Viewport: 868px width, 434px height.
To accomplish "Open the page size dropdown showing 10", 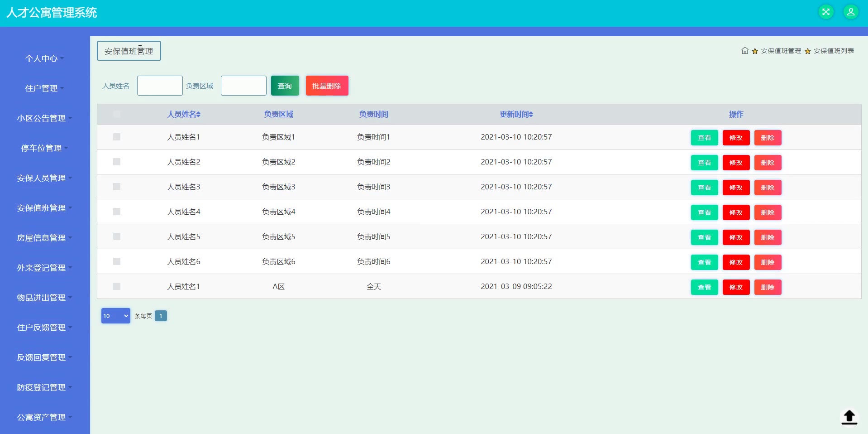I will tap(115, 316).
